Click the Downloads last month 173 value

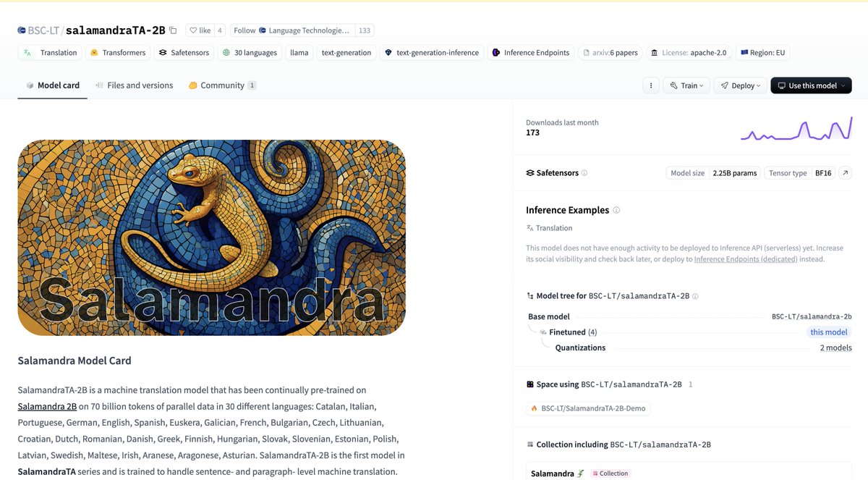[x=532, y=132]
